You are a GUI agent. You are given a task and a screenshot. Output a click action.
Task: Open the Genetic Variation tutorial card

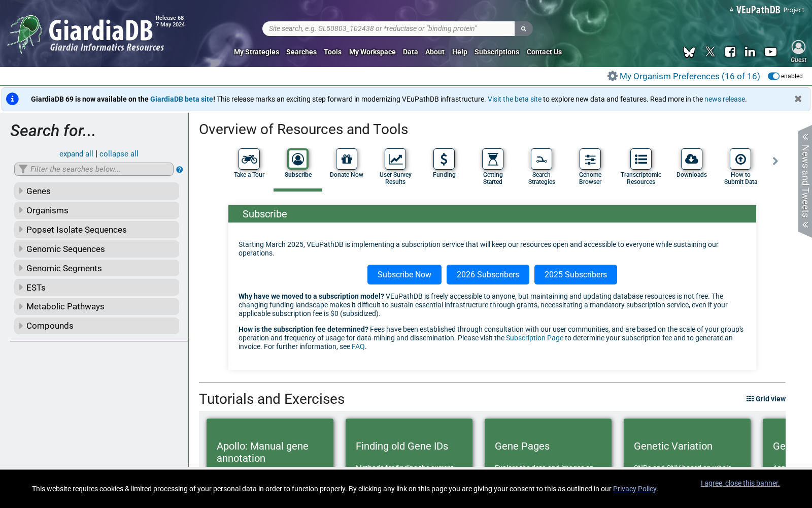coord(687,443)
